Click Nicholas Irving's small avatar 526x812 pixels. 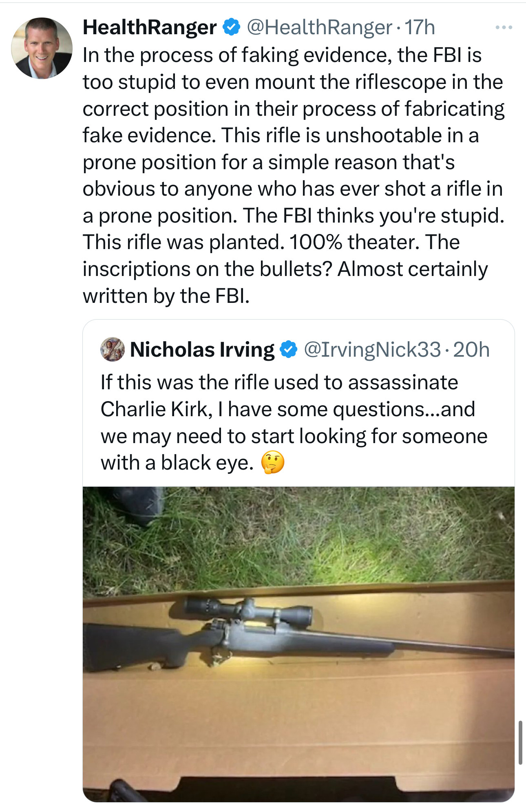(112, 349)
